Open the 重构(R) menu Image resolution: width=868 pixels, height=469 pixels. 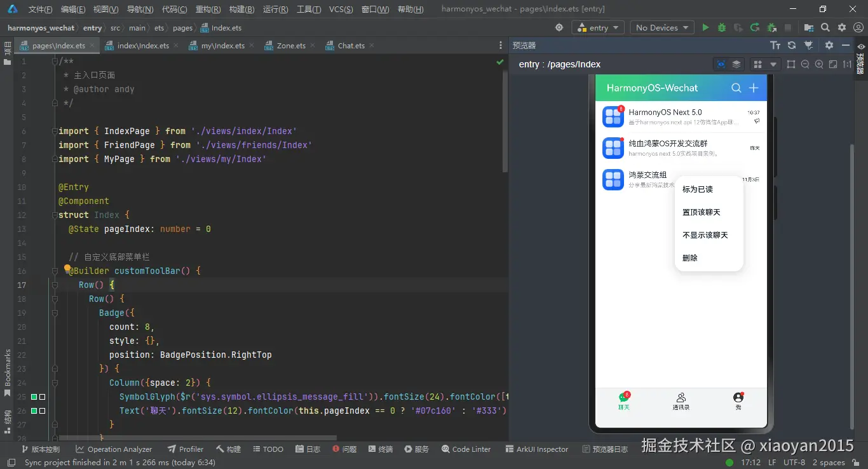[207, 10]
